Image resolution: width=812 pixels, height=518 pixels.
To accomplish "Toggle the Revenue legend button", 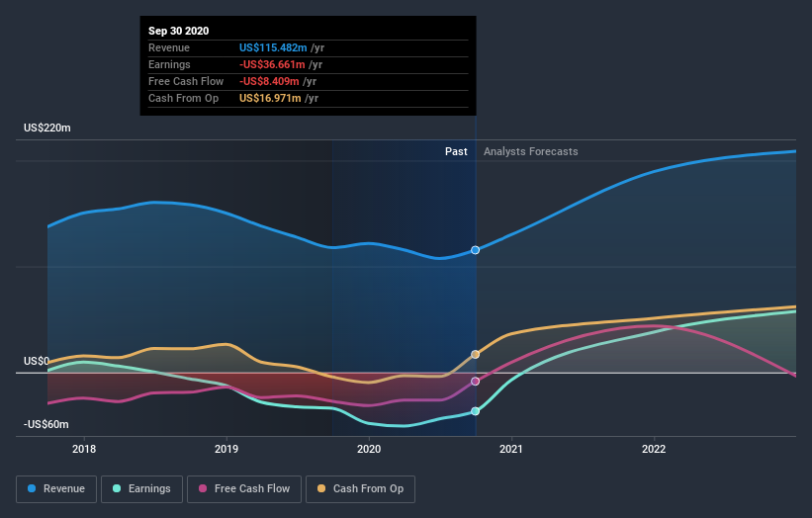I will [56, 489].
